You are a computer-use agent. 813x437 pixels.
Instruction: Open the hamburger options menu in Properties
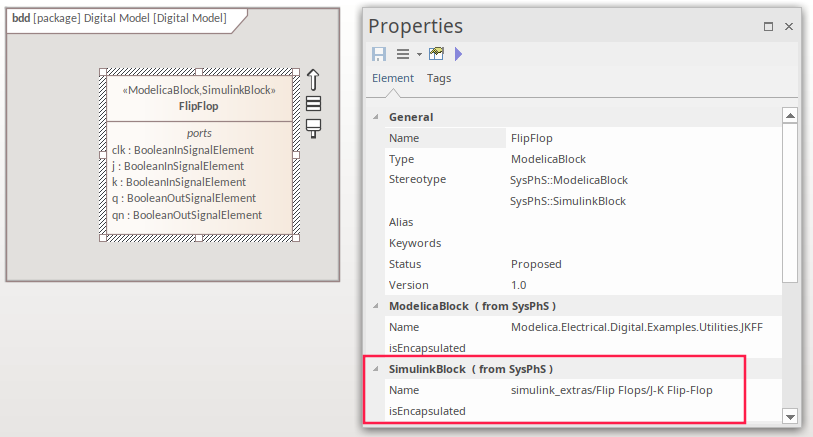click(403, 54)
